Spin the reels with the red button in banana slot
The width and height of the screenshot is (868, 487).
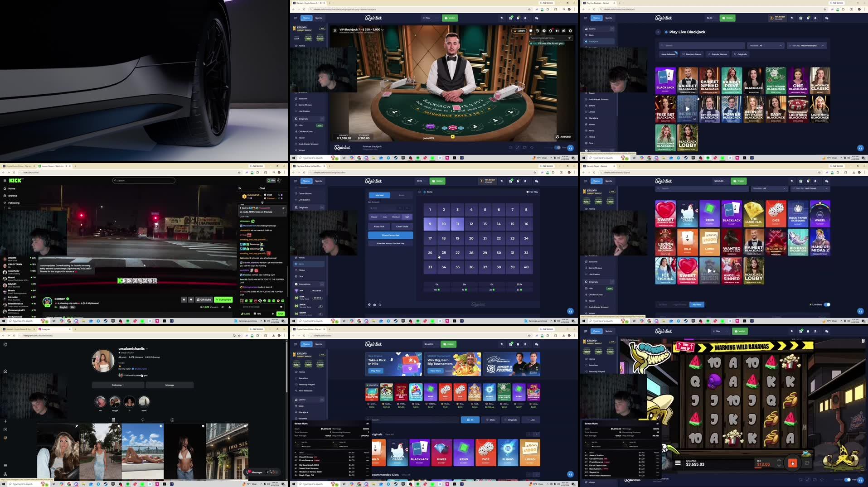(792, 463)
